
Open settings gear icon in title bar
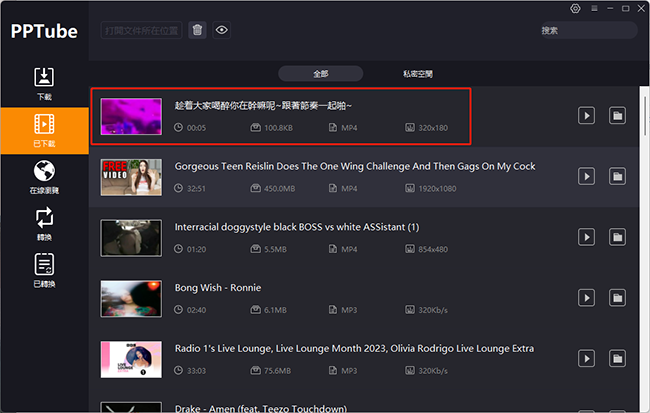click(575, 8)
